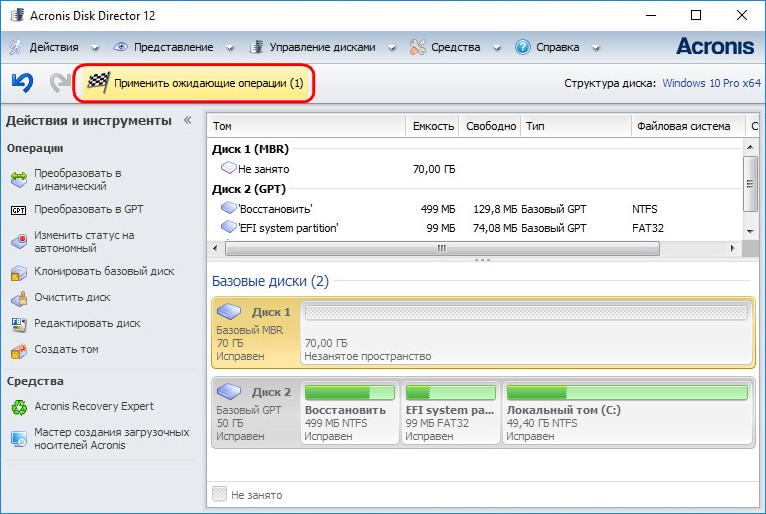This screenshot has width=766, height=514.
Task: Select the 'Восстановить' volume row
Action: [474, 209]
